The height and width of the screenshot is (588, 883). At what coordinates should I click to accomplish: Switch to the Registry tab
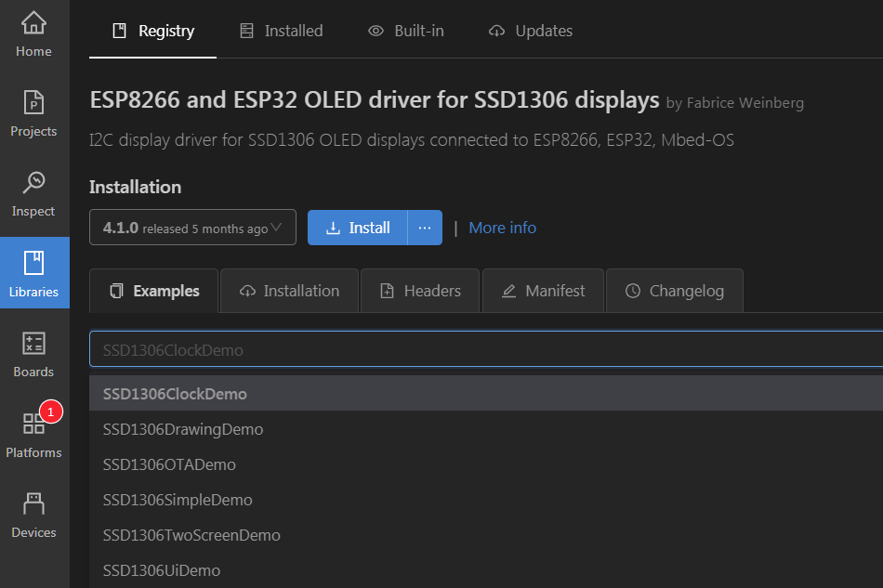[x=152, y=31]
